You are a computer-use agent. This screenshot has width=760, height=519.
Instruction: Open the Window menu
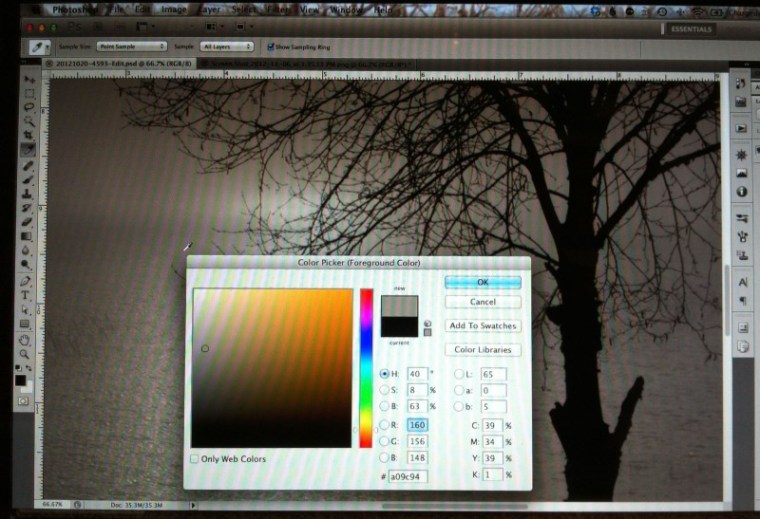click(347, 9)
